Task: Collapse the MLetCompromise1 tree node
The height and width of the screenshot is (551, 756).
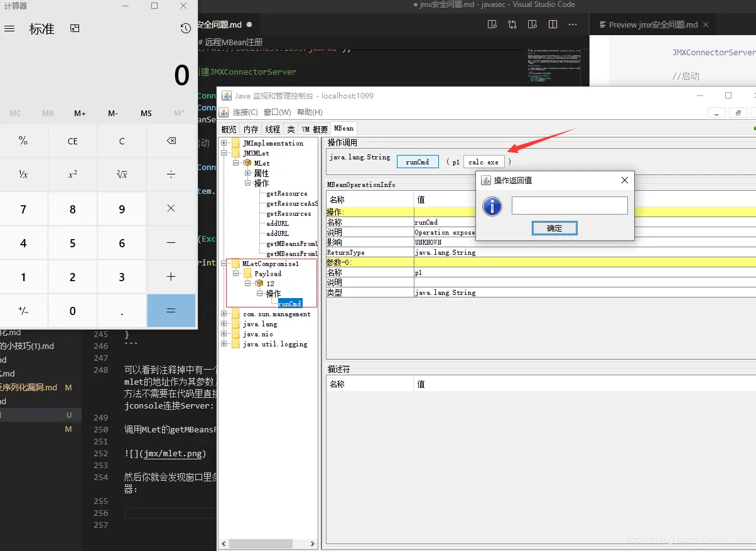Action: pos(224,264)
